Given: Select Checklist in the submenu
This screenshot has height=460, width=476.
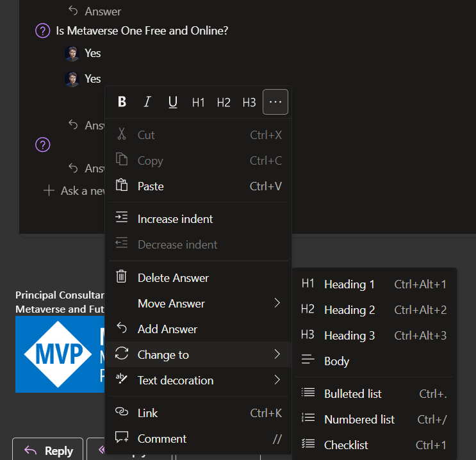Looking at the screenshot, I should tap(346, 445).
